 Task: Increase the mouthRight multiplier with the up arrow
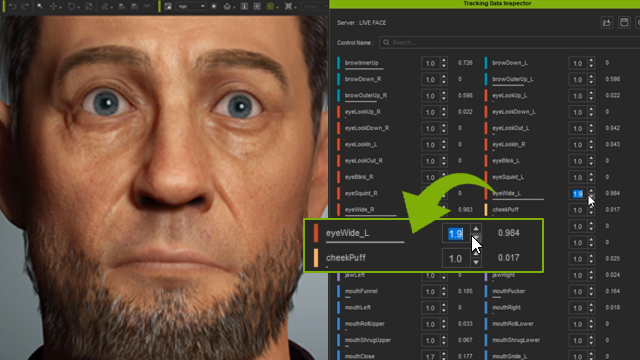591,305
